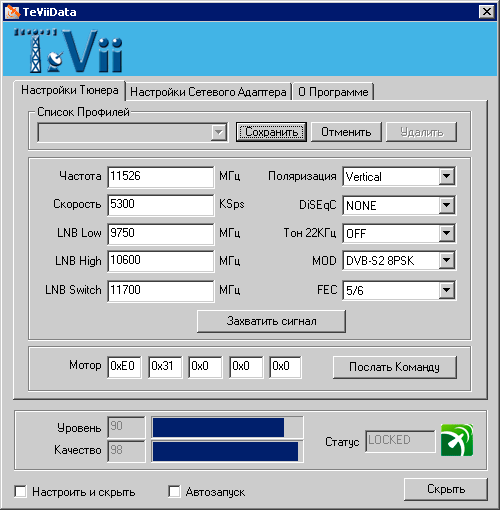
Task: Click the LNB High field with 10600
Action: (161, 261)
